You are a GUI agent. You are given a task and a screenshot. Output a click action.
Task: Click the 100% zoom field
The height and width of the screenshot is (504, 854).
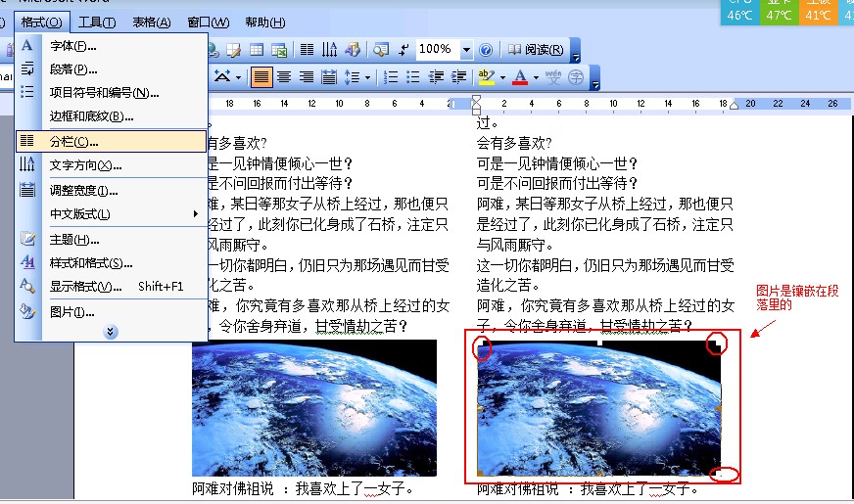[438, 50]
